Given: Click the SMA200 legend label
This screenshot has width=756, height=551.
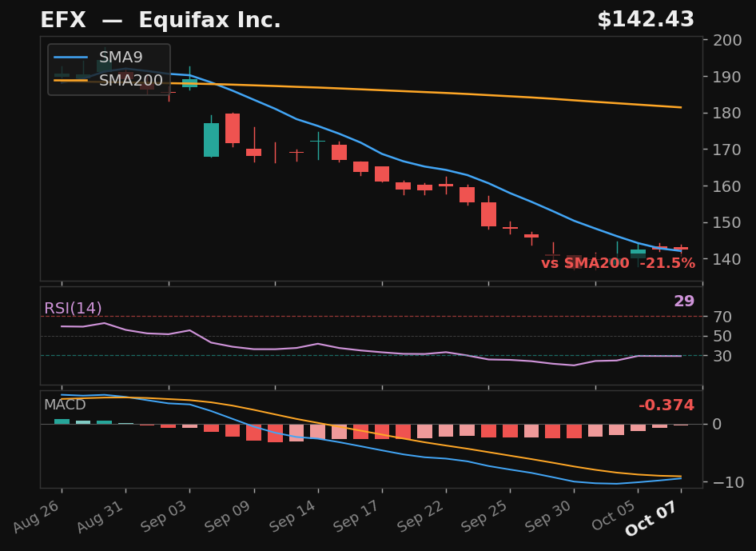Looking at the screenshot, I should point(131,80).
